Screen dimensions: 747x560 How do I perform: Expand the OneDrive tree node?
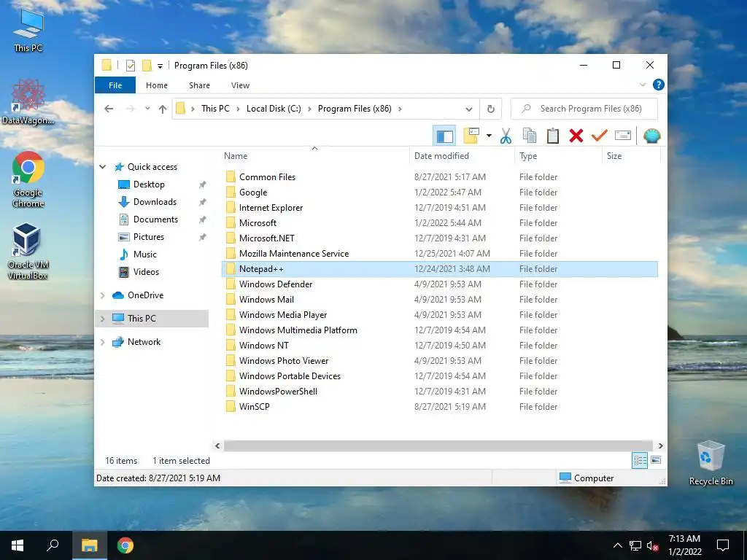click(102, 295)
